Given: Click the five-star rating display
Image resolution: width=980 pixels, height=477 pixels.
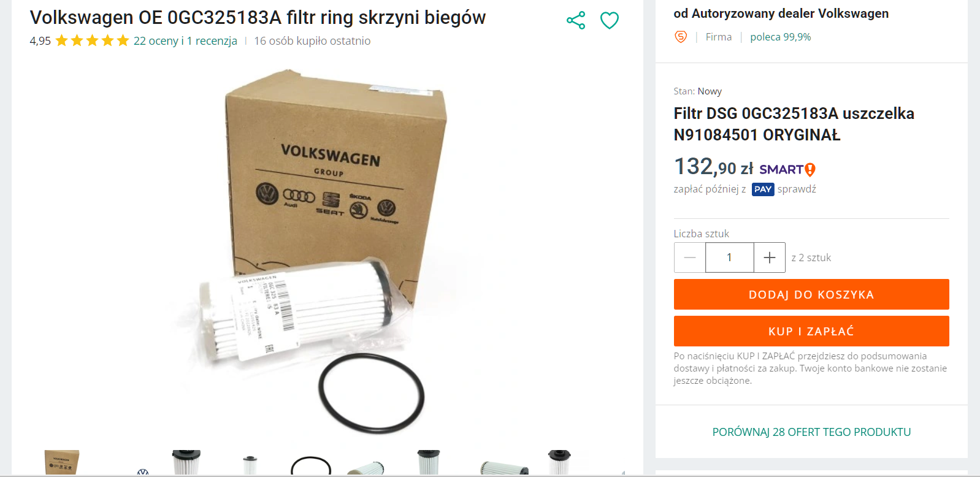Looking at the screenshot, I should coord(92,41).
